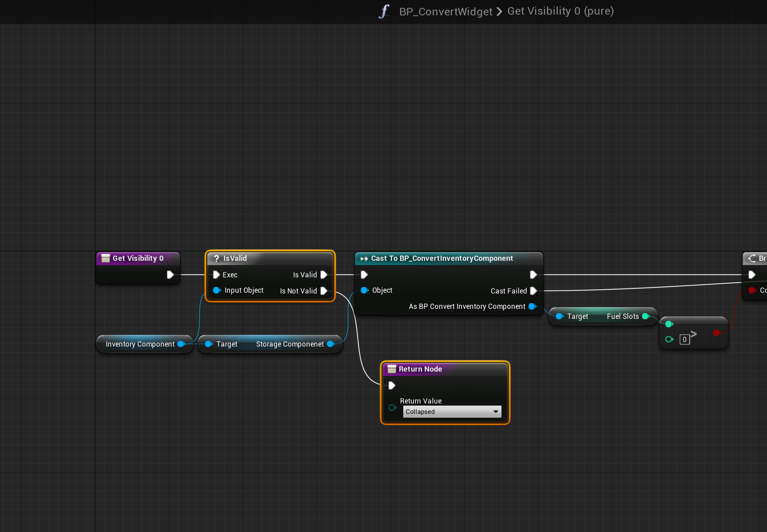Click the 0 value field on greater-than node
The height and width of the screenshot is (532, 767).
click(684, 339)
